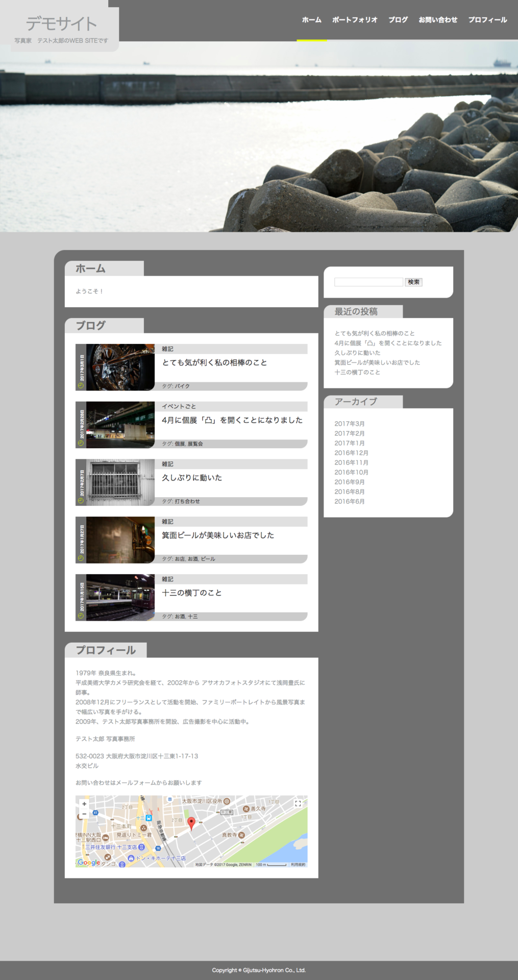Click the 三井住友銀行 bank icon on map
Screen dimensions: 518x980
click(x=141, y=847)
